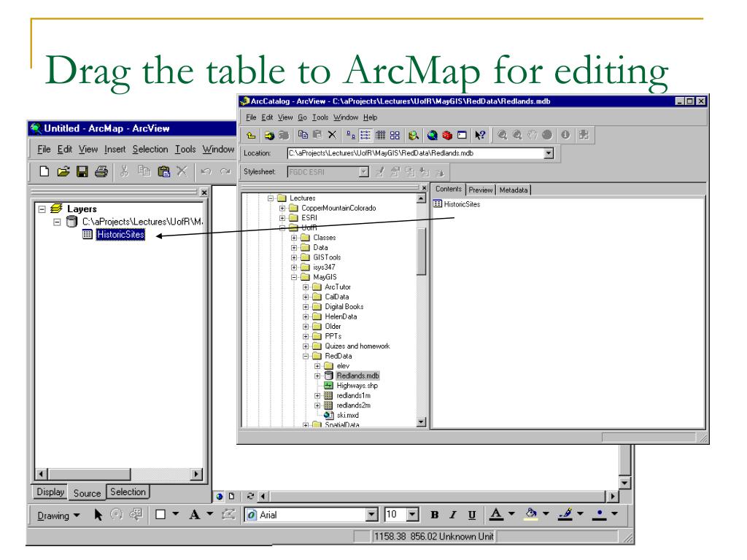Collapse the RedData folder node
This screenshot has width=747, height=560.
point(306,356)
